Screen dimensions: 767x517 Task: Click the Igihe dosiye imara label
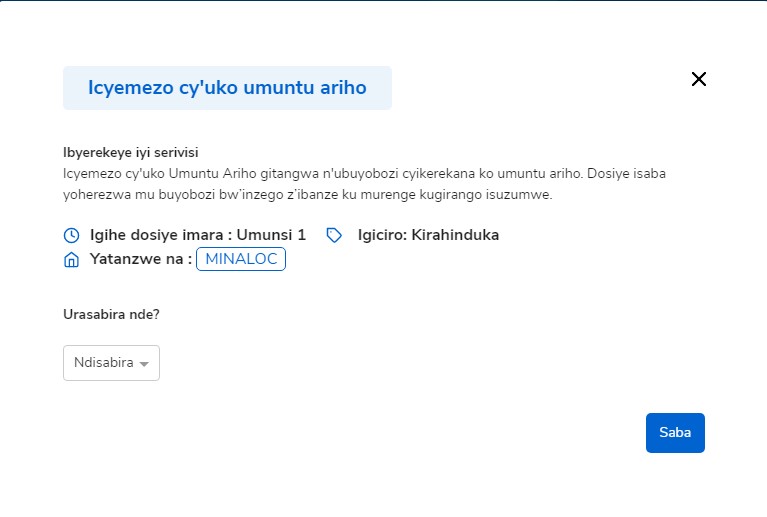(160, 236)
